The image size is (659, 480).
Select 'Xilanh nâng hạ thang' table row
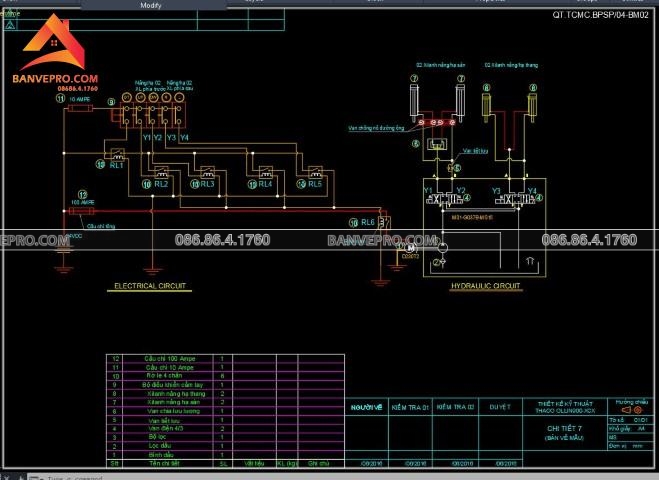point(225,394)
